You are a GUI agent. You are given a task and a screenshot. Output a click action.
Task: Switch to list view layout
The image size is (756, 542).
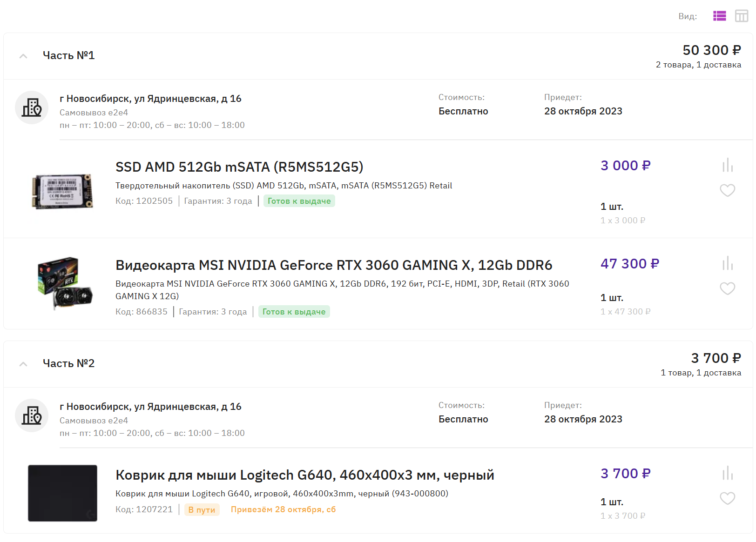tap(719, 16)
